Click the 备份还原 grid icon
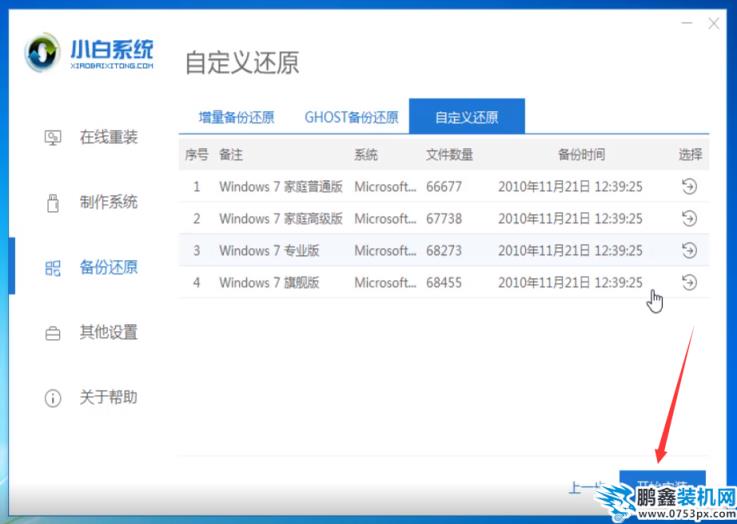Screen dimensions: 737x524 pos(53,268)
